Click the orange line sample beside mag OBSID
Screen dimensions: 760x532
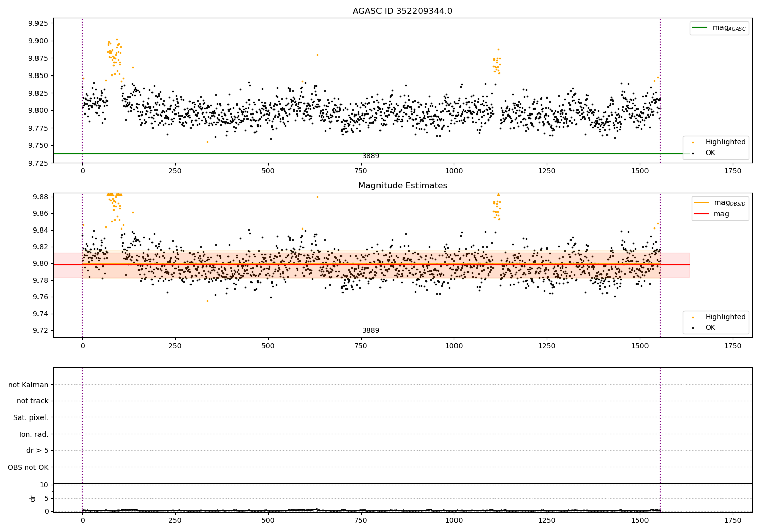(x=702, y=202)
